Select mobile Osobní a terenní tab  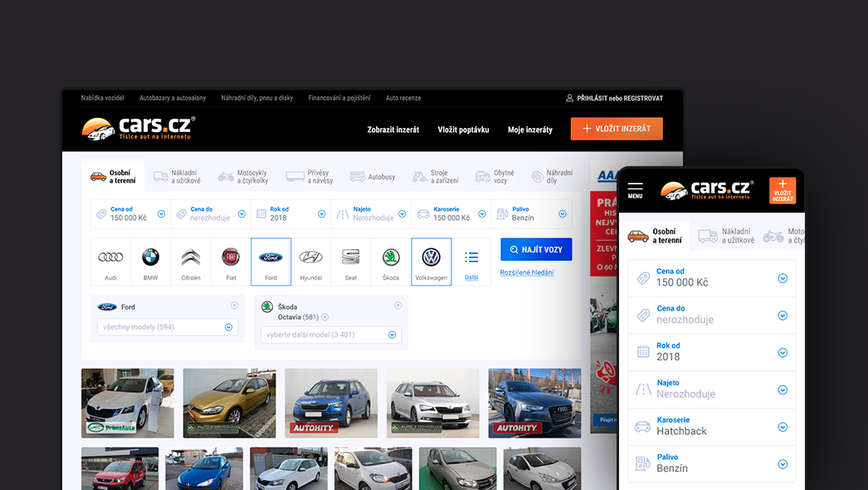pyautogui.click(x=655, y=236)
